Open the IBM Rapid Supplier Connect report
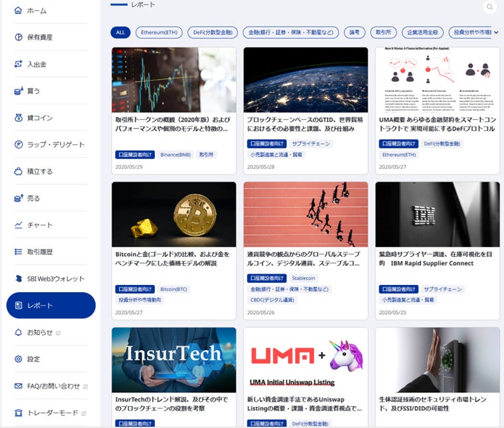The height and width of the screenshot is (428, 504). pos(438,251)
